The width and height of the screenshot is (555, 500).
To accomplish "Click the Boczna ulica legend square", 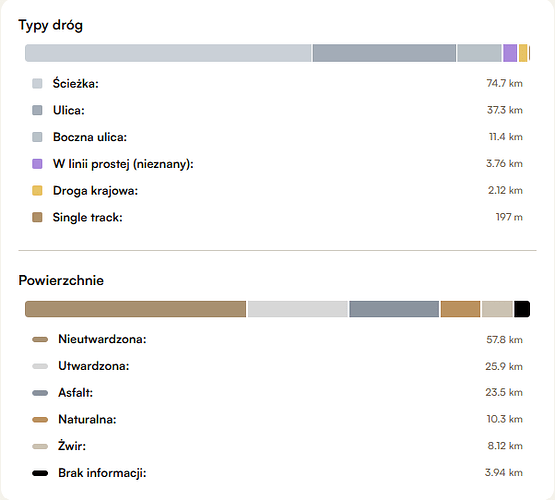I will pos(37,137).
